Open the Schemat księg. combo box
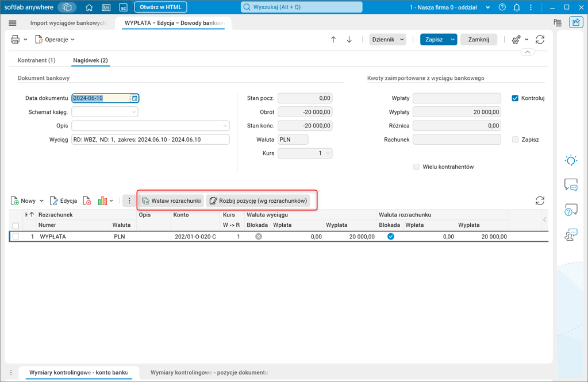The height and width of the screenshot is (382, 588). [105, 111]
